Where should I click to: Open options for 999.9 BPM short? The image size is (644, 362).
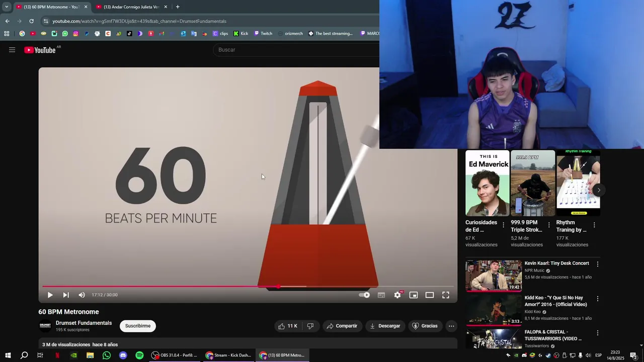click(x=548, y=225)
